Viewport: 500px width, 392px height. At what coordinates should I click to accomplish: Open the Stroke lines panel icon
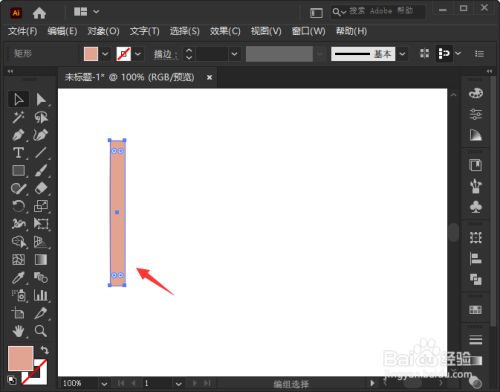(x=476, y=340)
